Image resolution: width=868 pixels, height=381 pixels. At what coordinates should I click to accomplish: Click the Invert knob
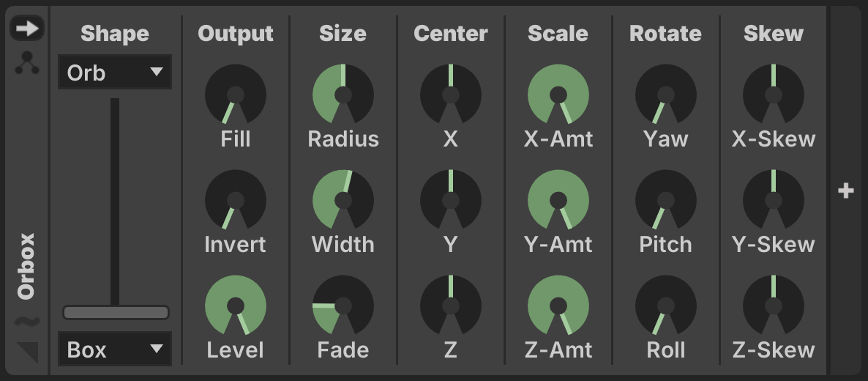pos(235,200)
